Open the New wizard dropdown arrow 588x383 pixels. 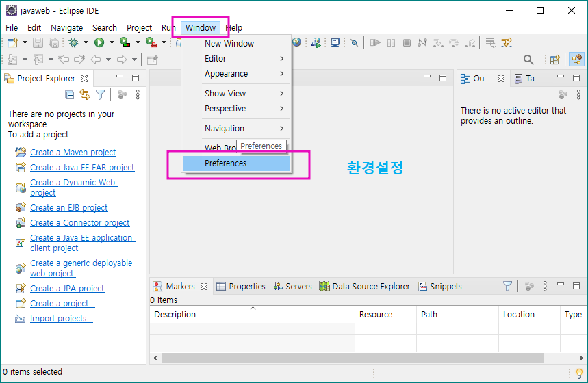coord(25,42)
